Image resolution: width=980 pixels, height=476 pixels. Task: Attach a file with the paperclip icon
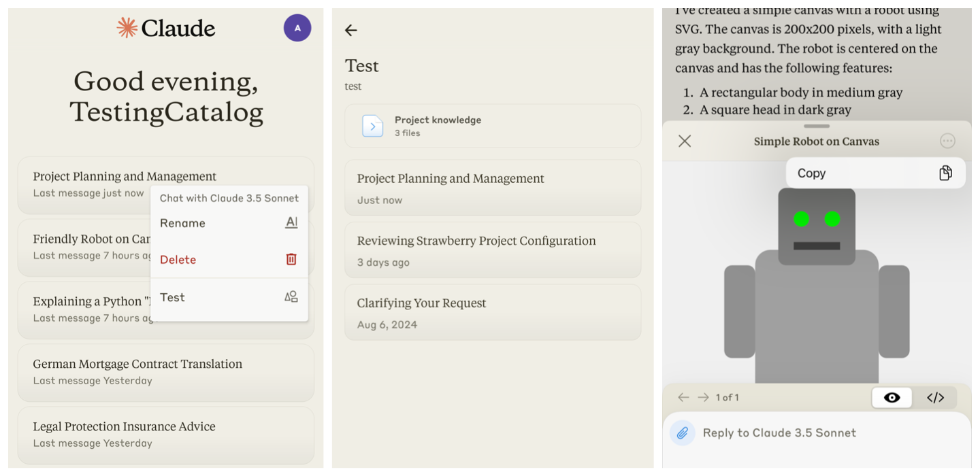pos(683,432)
